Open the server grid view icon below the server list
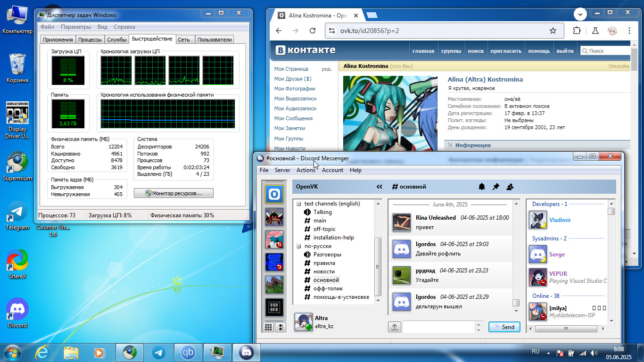The image size is (644, 362). [268, 327]
